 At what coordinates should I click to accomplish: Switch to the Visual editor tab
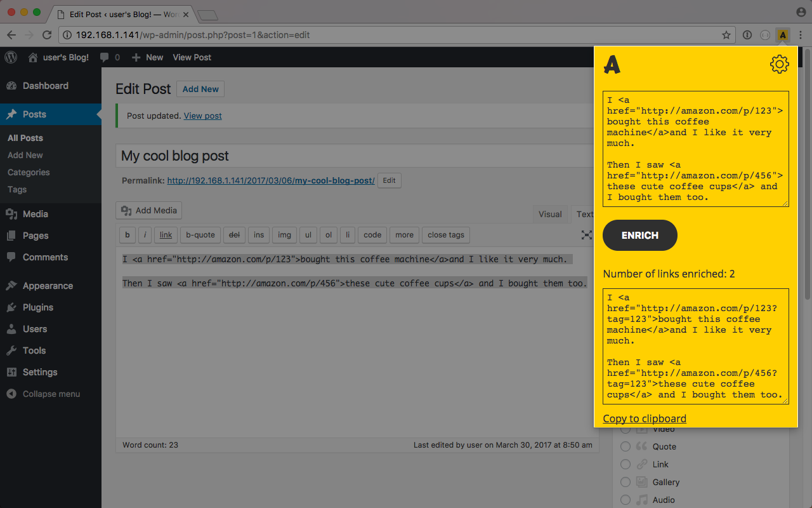550,214
